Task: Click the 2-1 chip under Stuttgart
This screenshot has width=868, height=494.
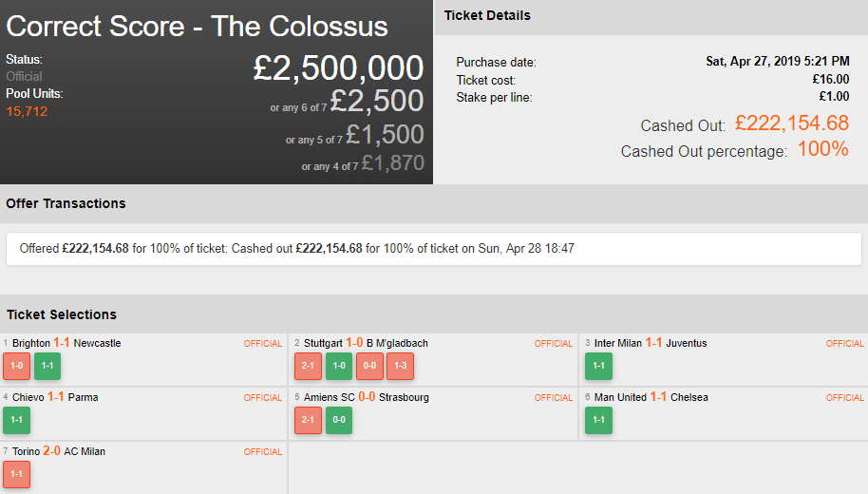Action: point(308,366)
